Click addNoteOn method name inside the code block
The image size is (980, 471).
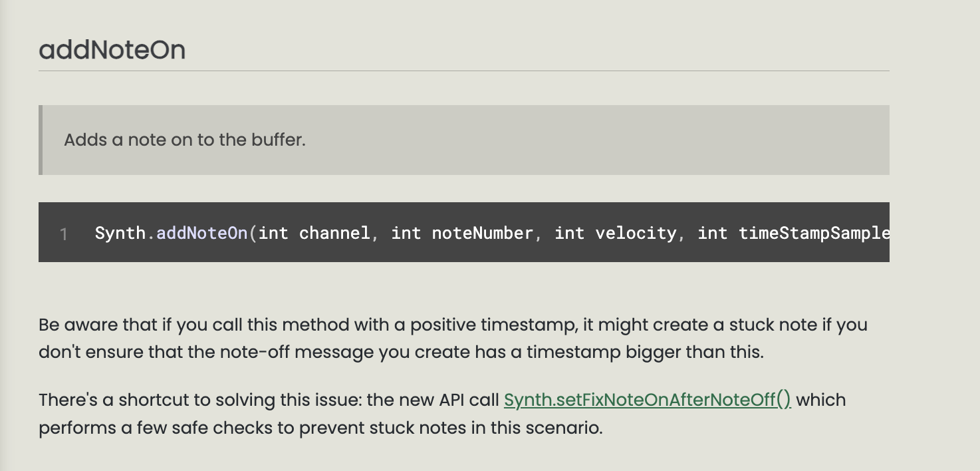[x=202, y=233]
